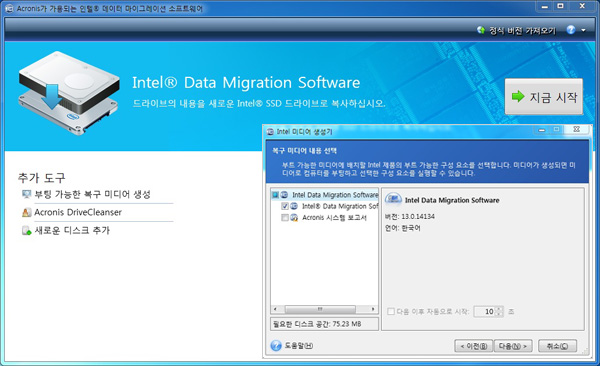
Task: Enable 다음 이후 자동으로 시작 checkbox
Action: 391,312
